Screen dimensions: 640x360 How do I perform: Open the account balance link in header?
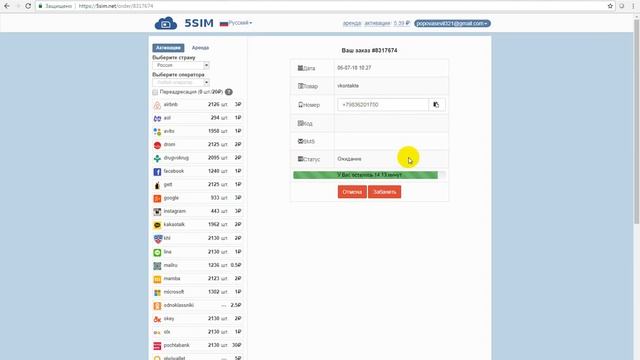point(402,23)
